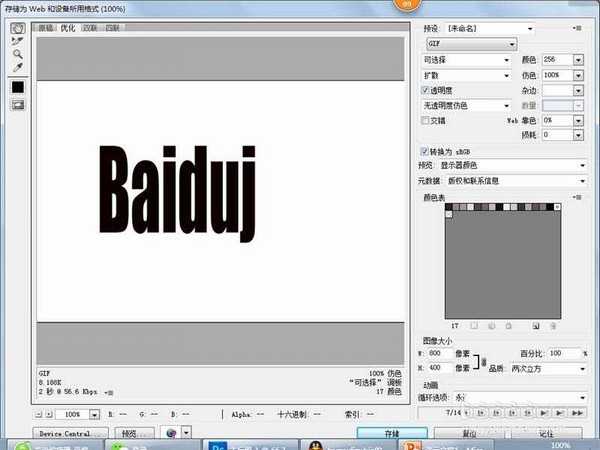Image resolution: width=600 pixels, height=450 pixels.
Task: Open the 100% zoom level dropdown
Action: click(95, 414)
